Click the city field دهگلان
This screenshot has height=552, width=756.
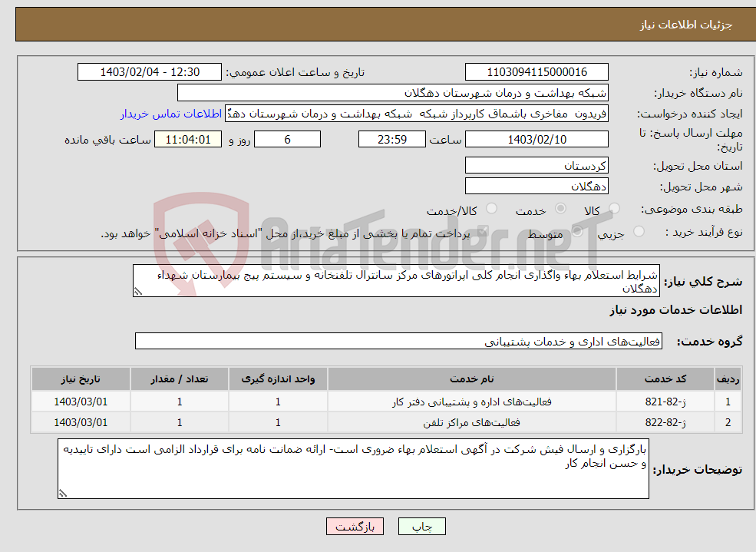point(536,186)
